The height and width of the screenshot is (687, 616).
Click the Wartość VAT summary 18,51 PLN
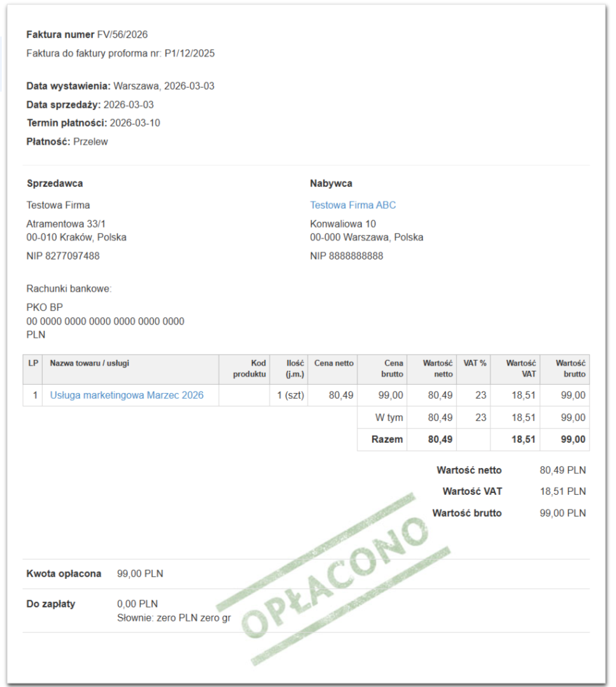click(563, 492)
